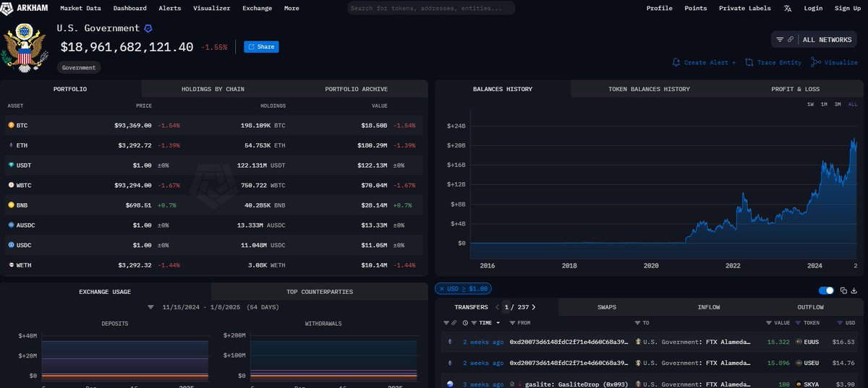Click the Login link
The height and width of the screenshot is (388, 868).
point(813,9)
